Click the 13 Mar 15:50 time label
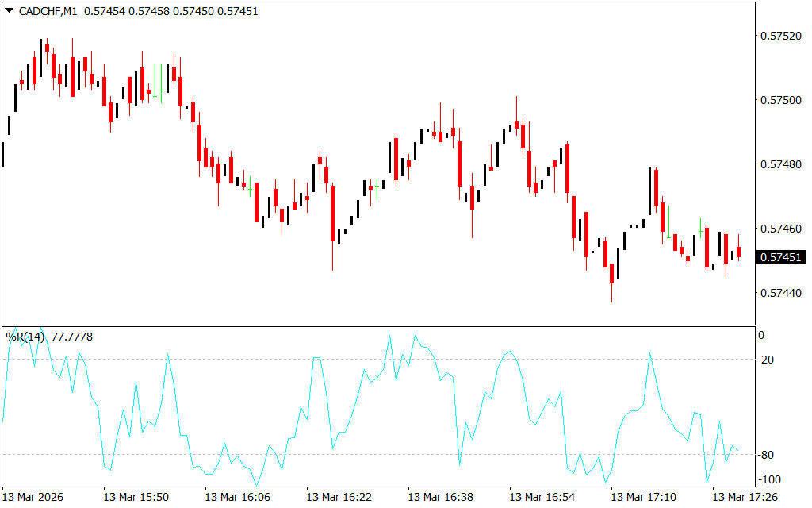The width and height of the screenshot is (812, 508). coord(136,497)
